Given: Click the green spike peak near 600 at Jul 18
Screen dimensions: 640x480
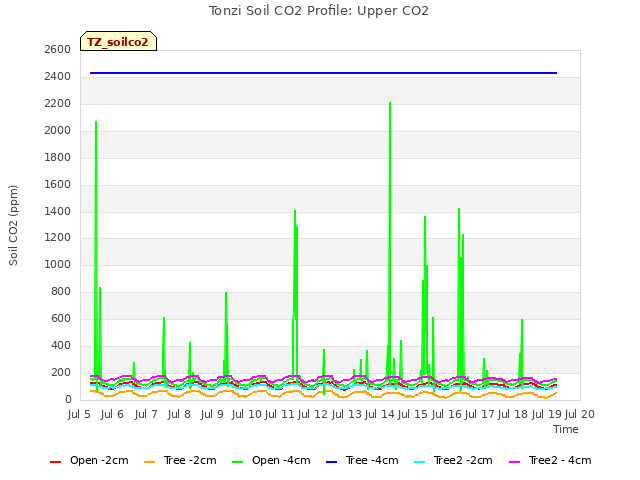Looking at the screenshot, I should [x=522, y=320].
